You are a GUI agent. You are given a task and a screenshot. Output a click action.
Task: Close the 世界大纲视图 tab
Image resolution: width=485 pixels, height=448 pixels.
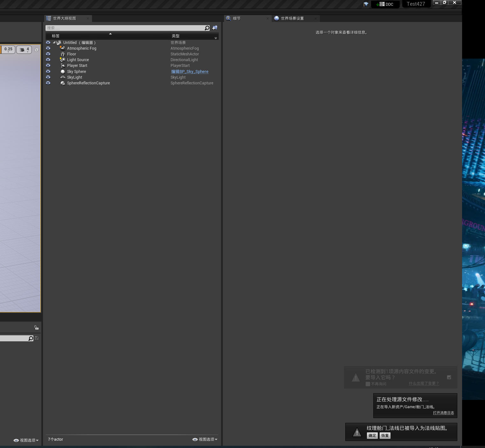tap(88, 18)
